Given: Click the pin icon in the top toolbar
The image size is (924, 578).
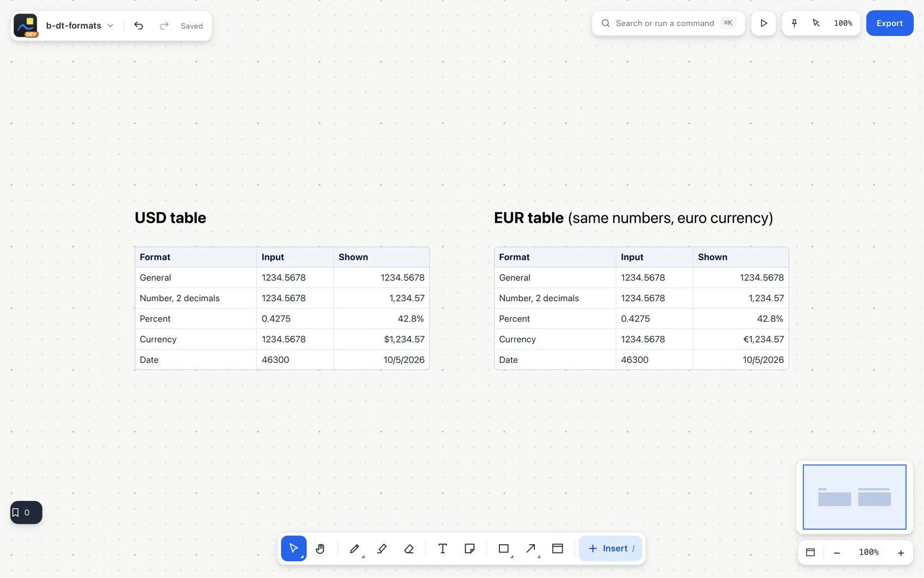Looking at the screenshot, I should point(794,23).
